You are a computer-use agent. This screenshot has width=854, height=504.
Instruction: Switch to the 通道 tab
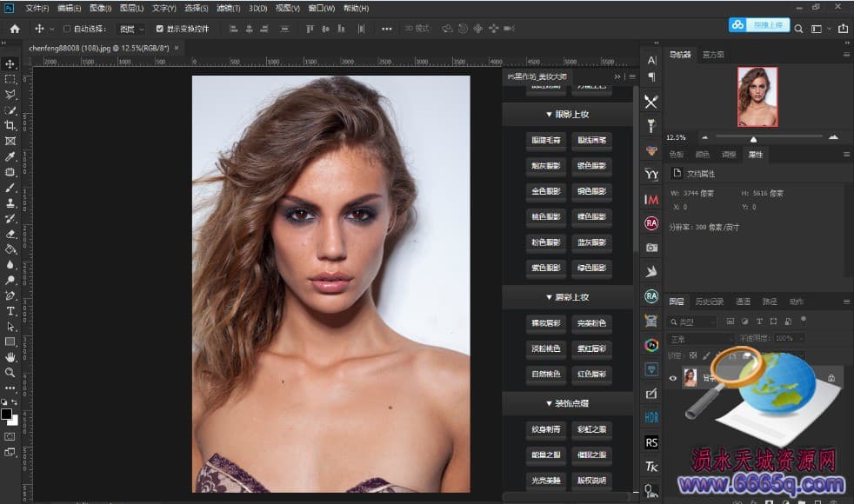(743, 302)
